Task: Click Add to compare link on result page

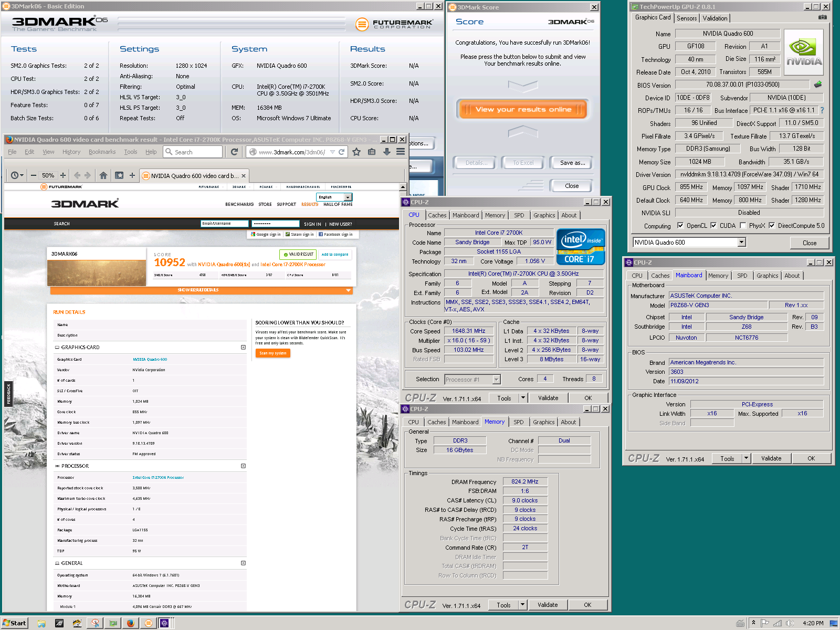Action: pos(335,255)
